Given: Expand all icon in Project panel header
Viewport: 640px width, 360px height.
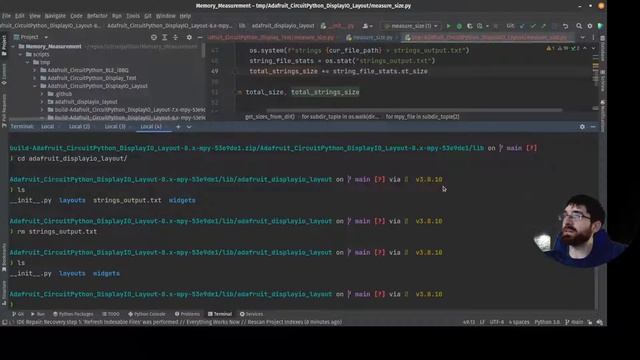Looking at the screenshot, I should point(164,37).
